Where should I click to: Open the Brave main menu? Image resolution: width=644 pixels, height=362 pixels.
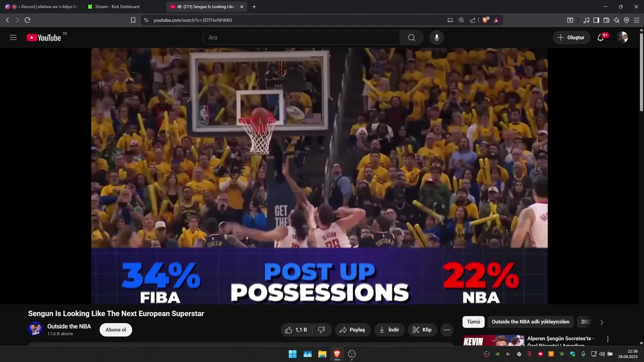636,20
